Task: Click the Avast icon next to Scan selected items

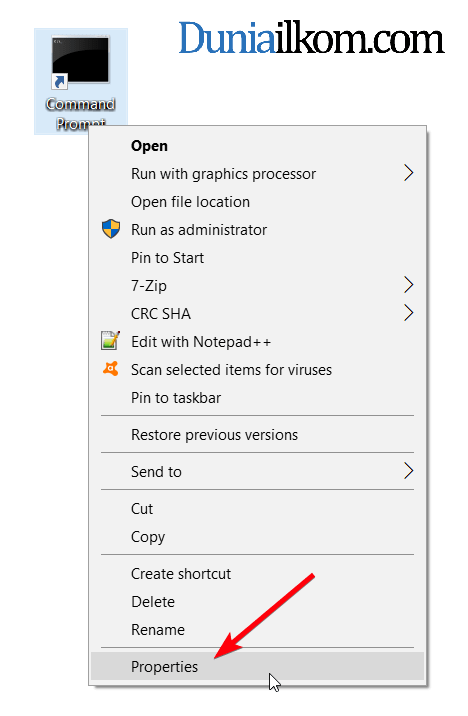Action: 110,369
